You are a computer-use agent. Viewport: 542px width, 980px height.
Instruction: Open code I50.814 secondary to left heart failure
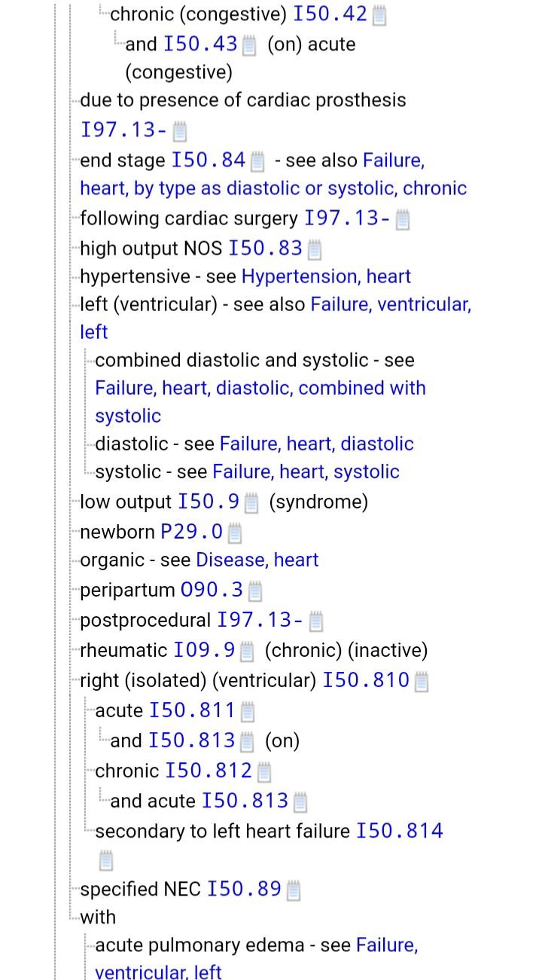click(399, 831)
